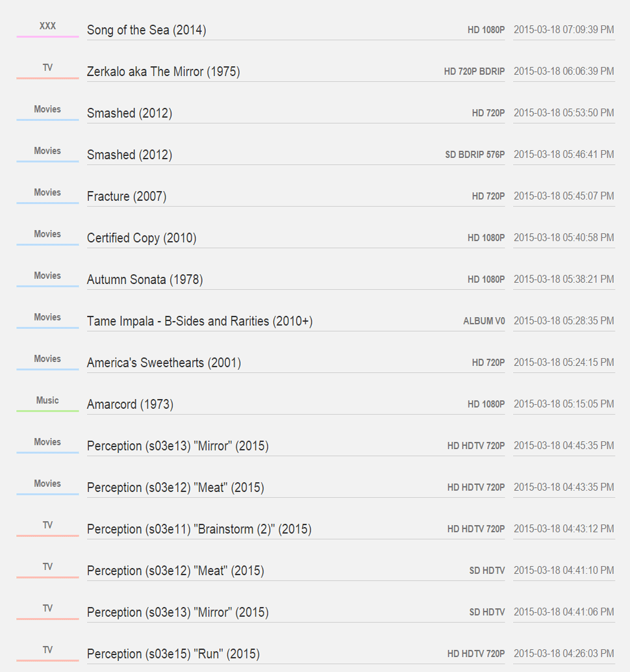
Task: Open HD HDTV 720P Perception Mirror entry
Action: tap(178, 446)
